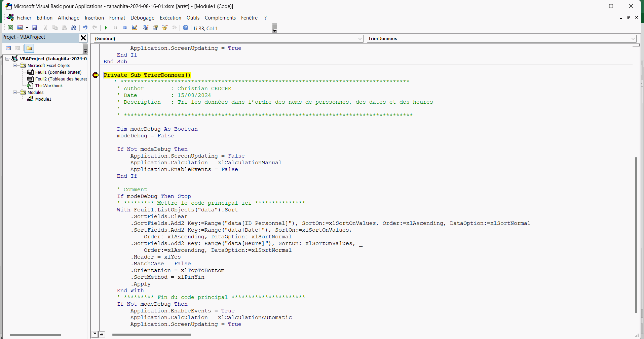This screenshot has width=644, height=339.
Task: Run the macro with the green play icon
Action: 106,28
